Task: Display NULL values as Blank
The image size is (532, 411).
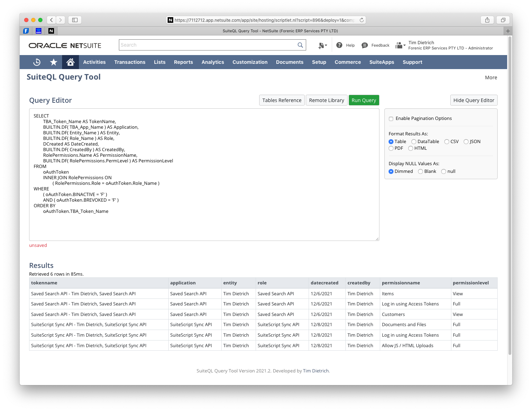Action: (x=420, y=171)
